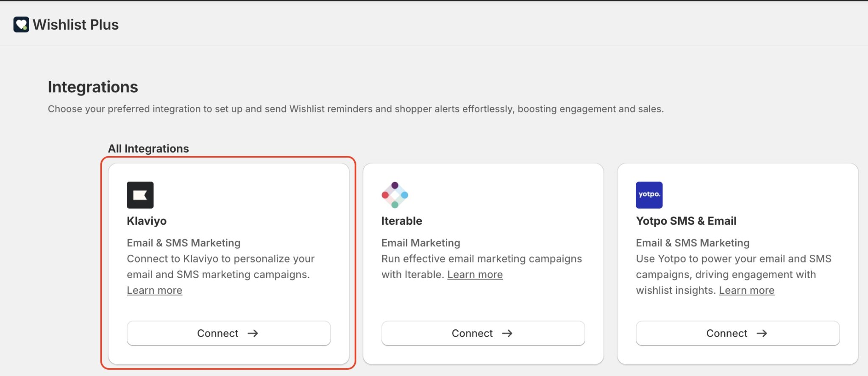Click the Wishlist Plus heart logo icon
The image size is (868, 376).
pos(21,25)
